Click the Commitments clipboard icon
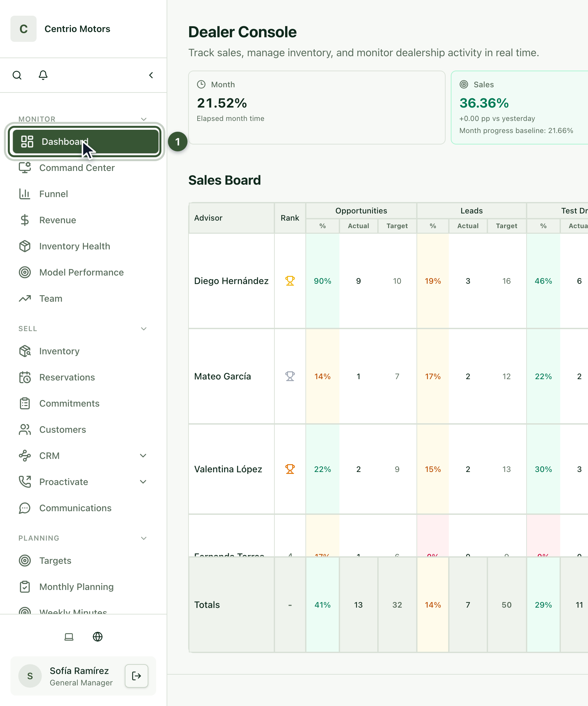This screenshot has height=706, width=588. click(x=25, y=403)
